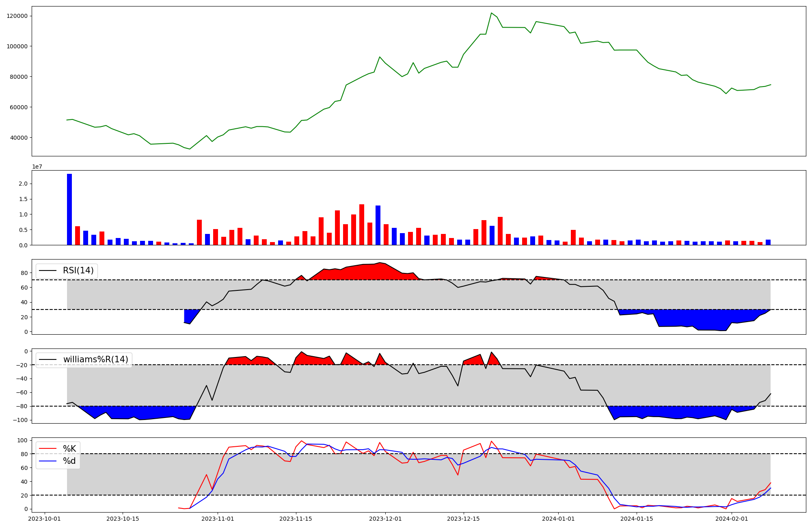812x528 pixels.
Task: Click the 2024-01-01 date axis label
Action: coord(558,519)
